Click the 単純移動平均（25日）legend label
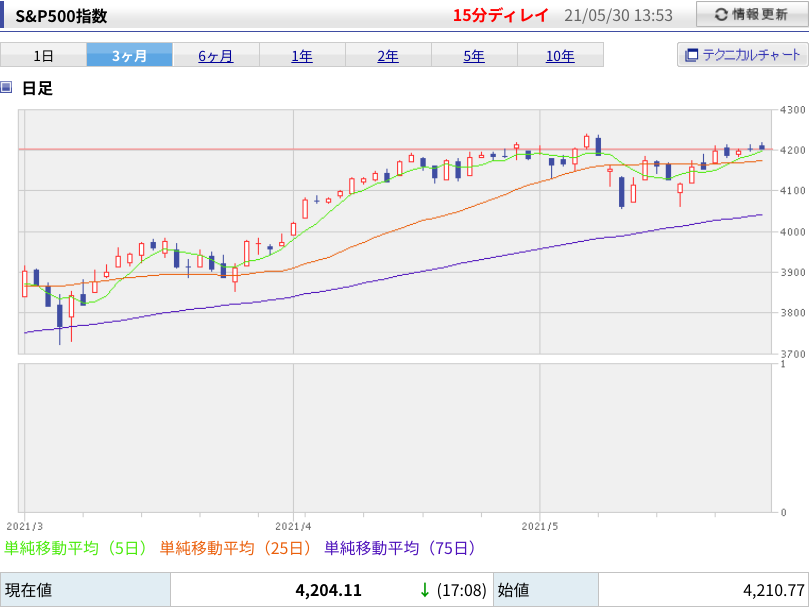This screenshot has height=607, width=810. pos(236,548)
